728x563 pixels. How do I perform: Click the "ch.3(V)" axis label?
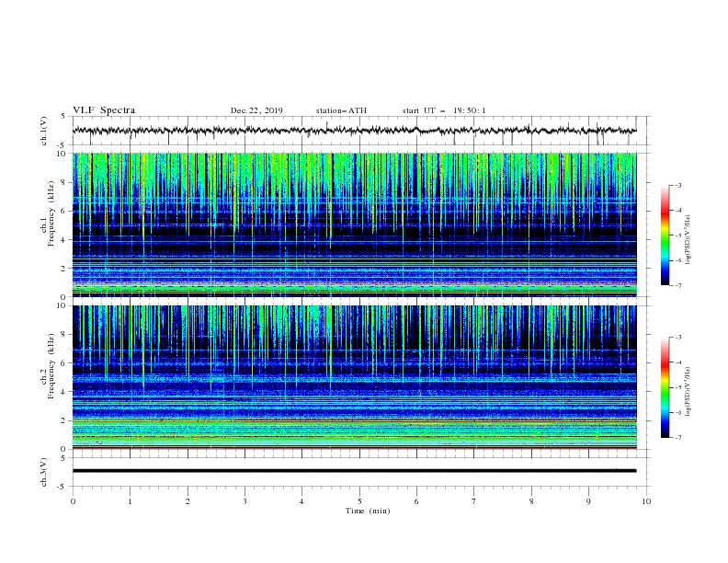point(44,472)
